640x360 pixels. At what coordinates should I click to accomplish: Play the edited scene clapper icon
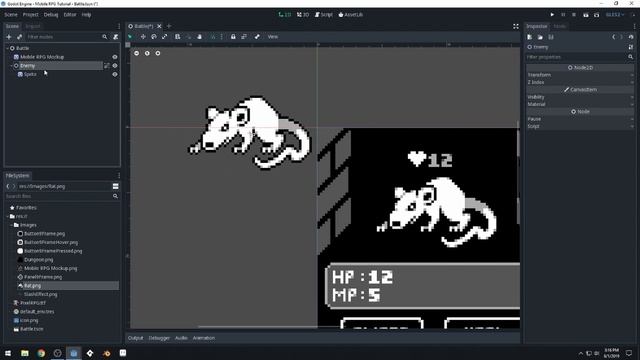point(586,15)
